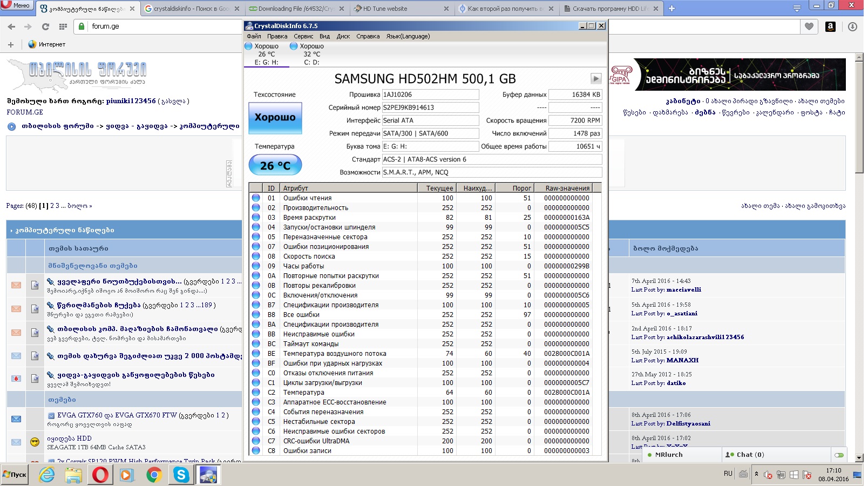Viewport: 868px width, 486px height.
Task: Launch Skype from the taskbar
Action: [x=181, y=475]
